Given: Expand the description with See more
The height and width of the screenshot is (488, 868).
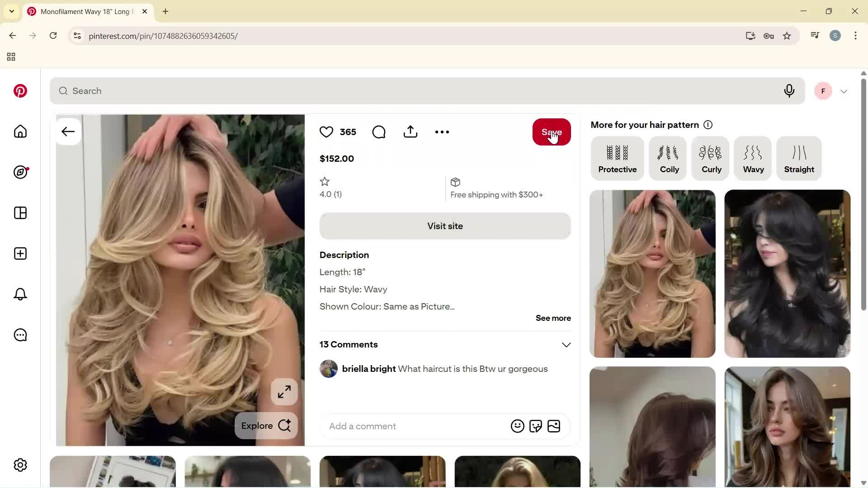Looking at the screenshot, I should point(553,318).
